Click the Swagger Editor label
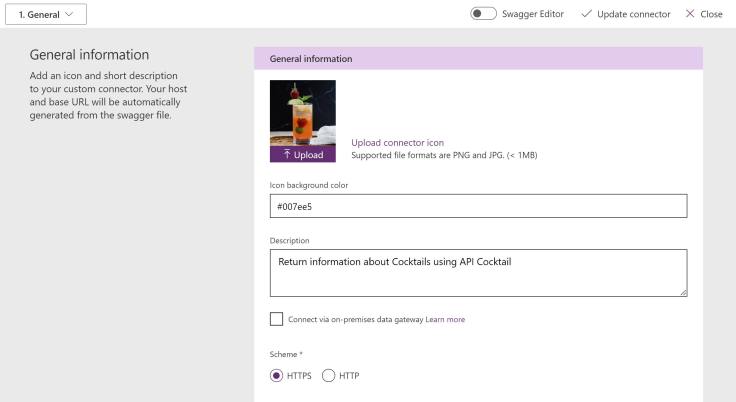Screen dimensions: 736x402 pos(533,14)
